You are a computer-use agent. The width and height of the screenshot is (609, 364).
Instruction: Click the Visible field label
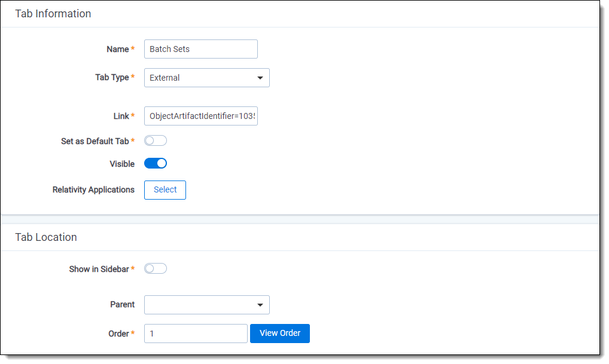(122, 164)
